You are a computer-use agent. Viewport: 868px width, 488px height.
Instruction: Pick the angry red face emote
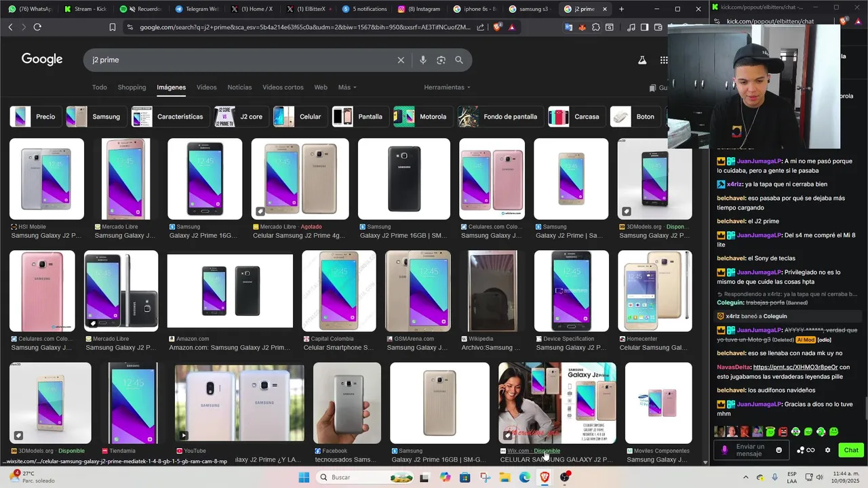pos(783,432)
